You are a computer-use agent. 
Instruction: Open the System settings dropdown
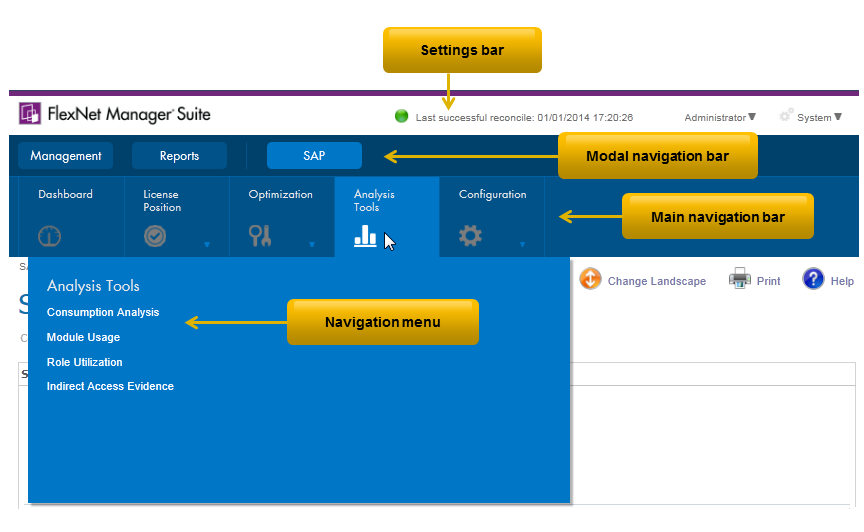tap(812, 117)
